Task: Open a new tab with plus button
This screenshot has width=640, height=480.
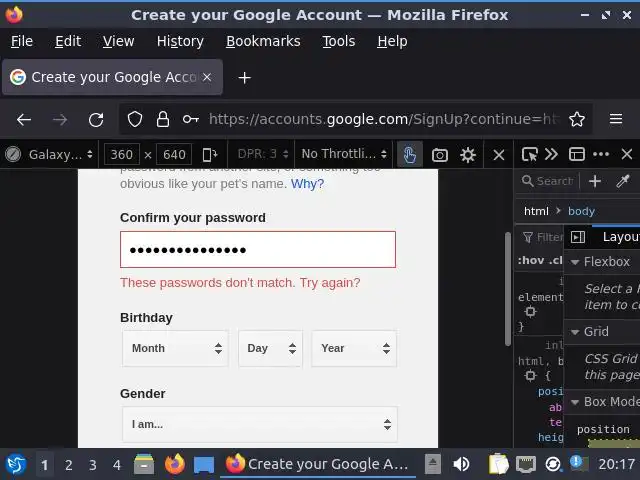Action: 244,78
